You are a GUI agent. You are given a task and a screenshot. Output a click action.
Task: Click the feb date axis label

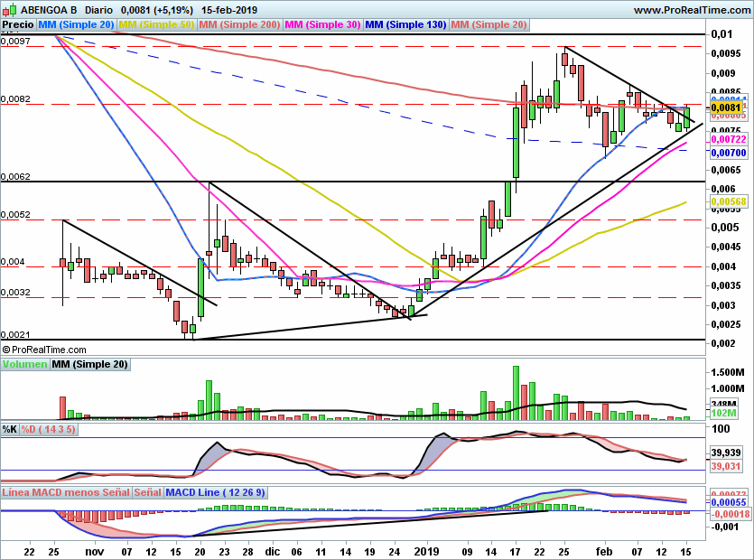tap(604, 551)
